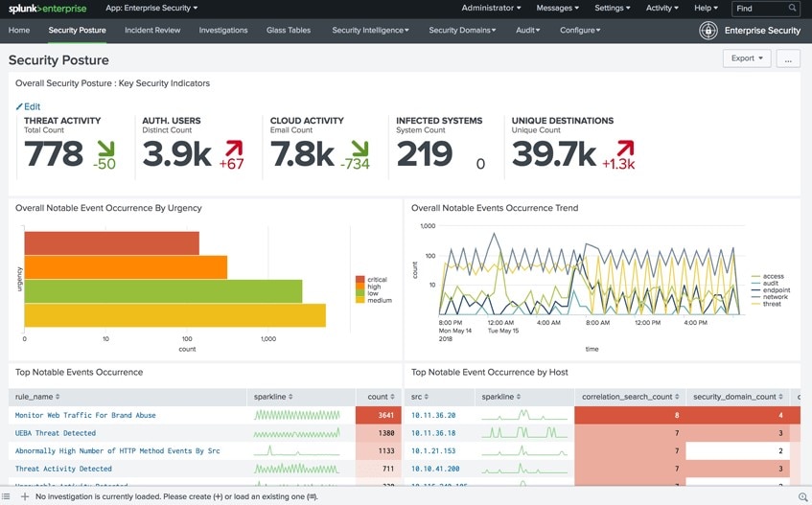Expand the Security Intelligence menu
812x505 pixels.
point(370,30)
